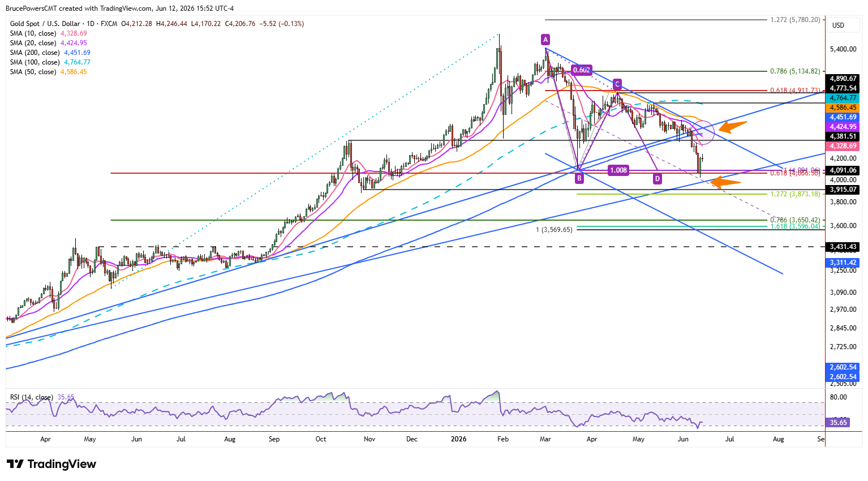This screenshot has width=868, height=481.
Task: Click the Feb label on time axis
Action: 503,439
